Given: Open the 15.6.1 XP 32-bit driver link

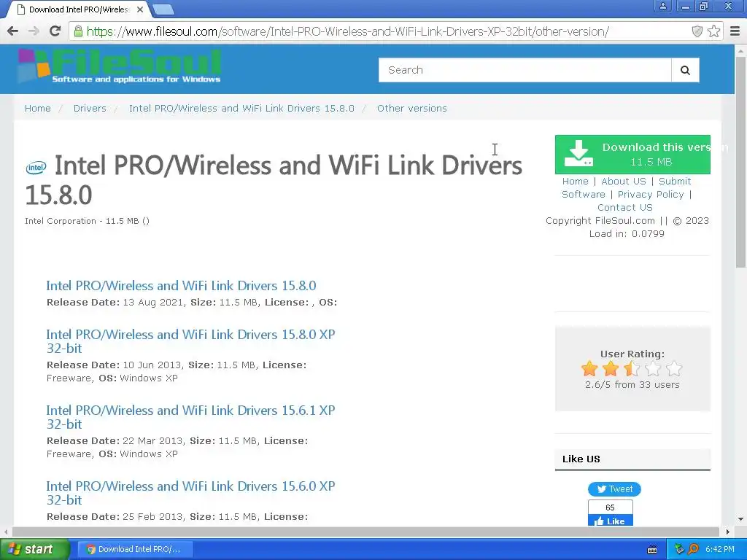Looking at the screenshot, I should pos(190,416).
